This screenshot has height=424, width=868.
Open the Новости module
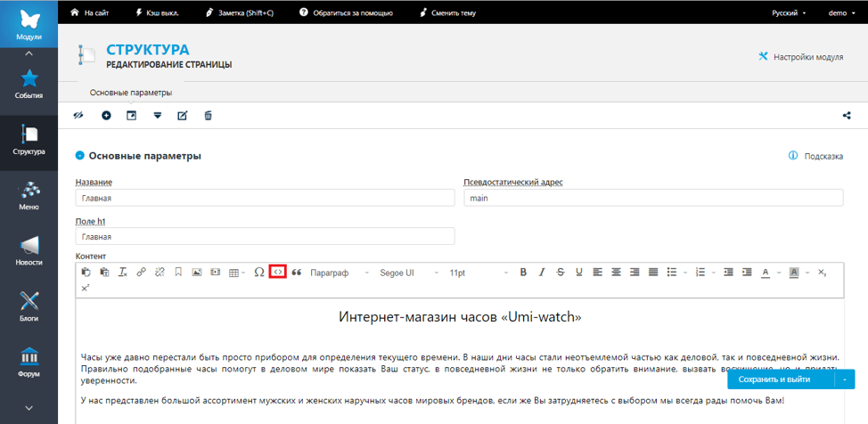coord(29,252)
